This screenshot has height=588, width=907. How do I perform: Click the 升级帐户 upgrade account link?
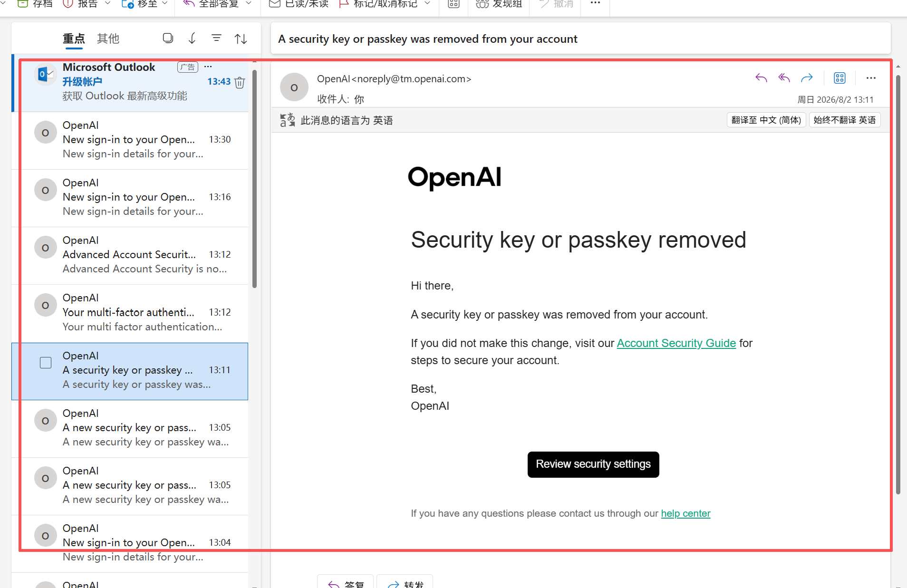[x=82, y=81]
